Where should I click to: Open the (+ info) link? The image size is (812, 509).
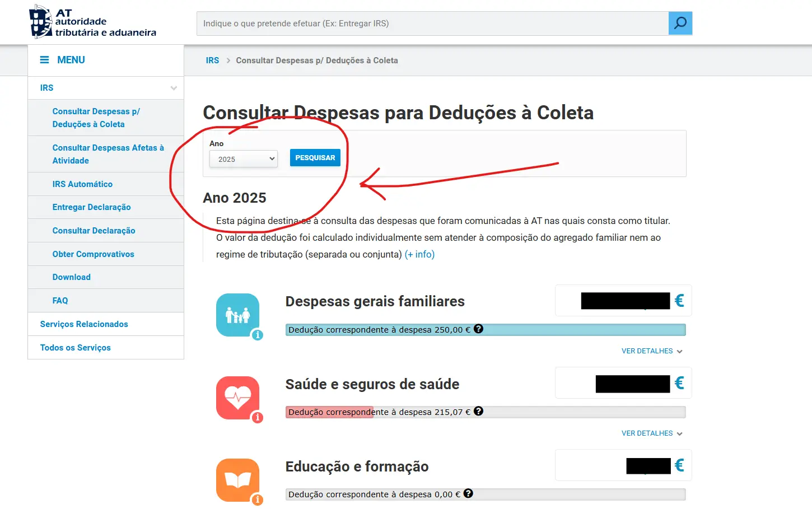(419, 254)
